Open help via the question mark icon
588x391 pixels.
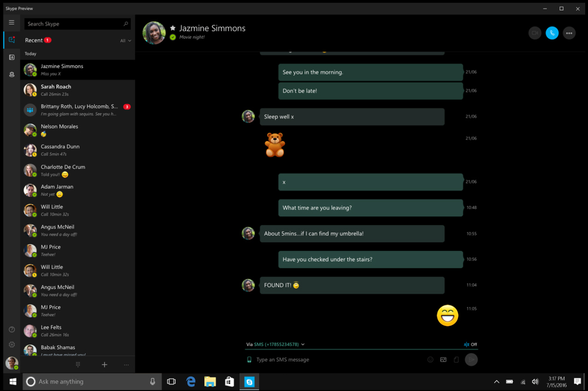(12, 329)
